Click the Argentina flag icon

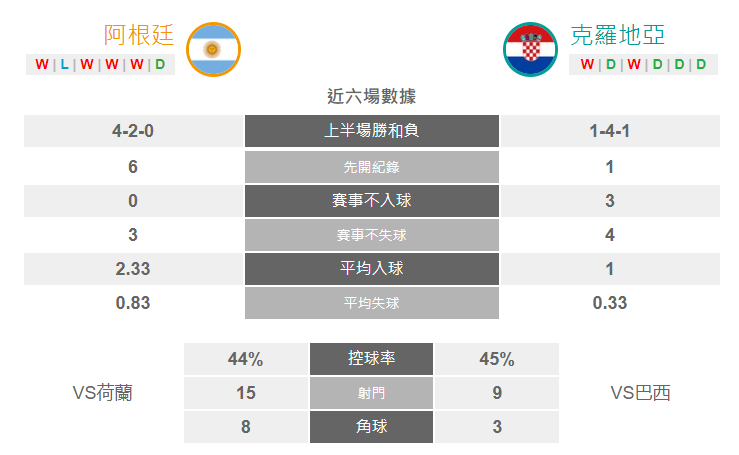pos(213,49)
